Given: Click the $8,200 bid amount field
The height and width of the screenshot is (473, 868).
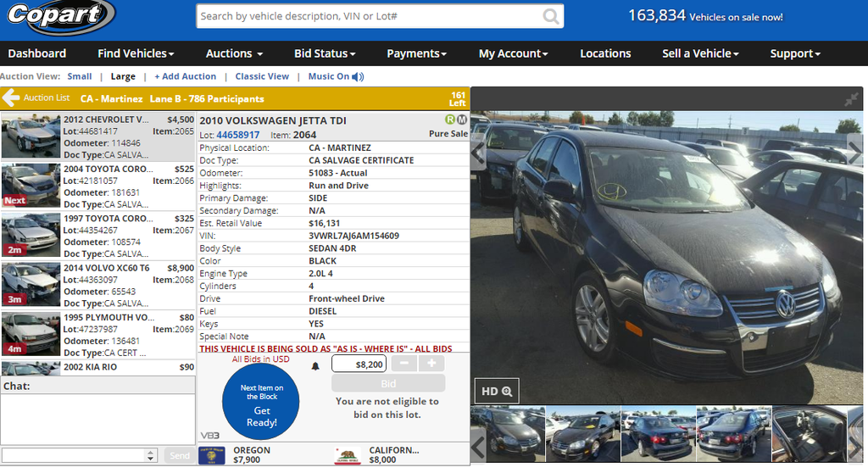Looking at the screenshot, I should pos(359,364).
